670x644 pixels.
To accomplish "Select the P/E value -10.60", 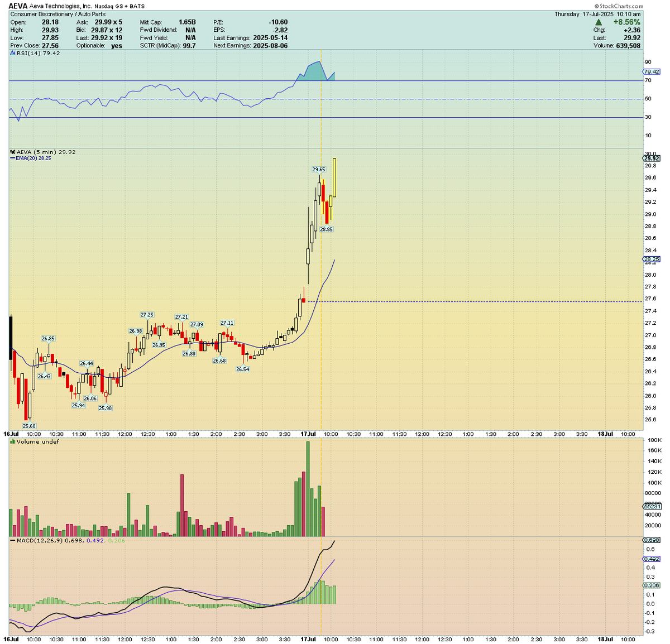I will 278,22.
